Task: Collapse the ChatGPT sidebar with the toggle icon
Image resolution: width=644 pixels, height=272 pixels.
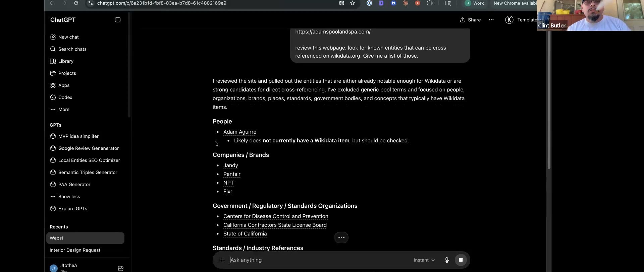Action: click(118, 20)
